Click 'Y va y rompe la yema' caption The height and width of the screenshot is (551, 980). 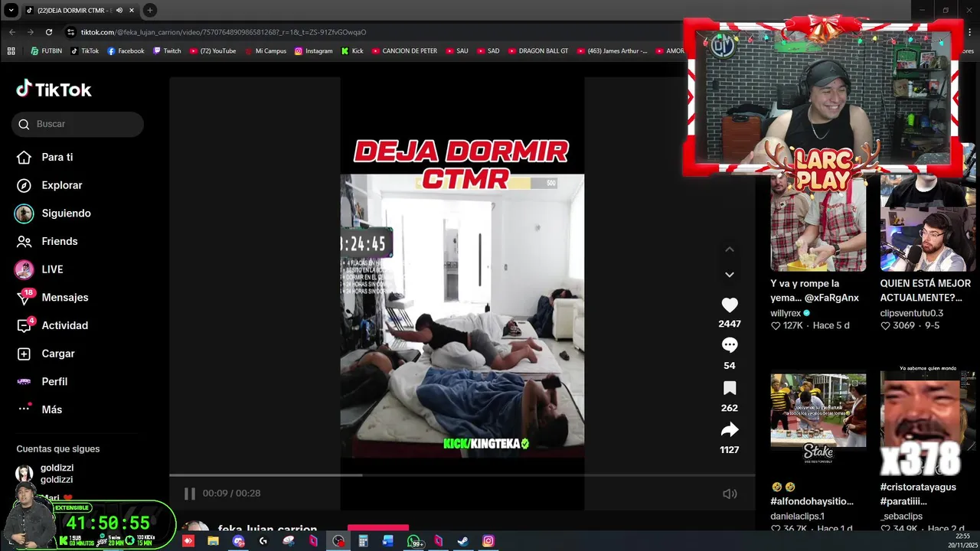(815, 291)
